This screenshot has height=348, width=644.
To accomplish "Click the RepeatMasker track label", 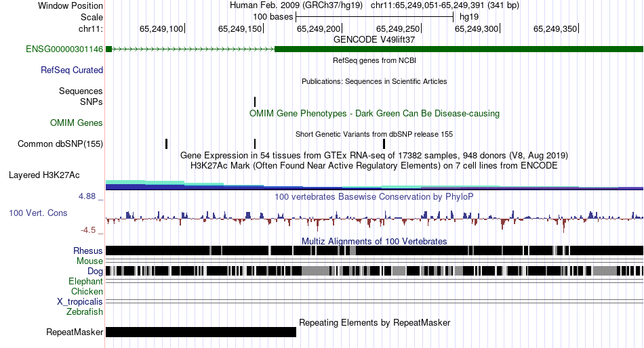I will [x=75, y=332].
